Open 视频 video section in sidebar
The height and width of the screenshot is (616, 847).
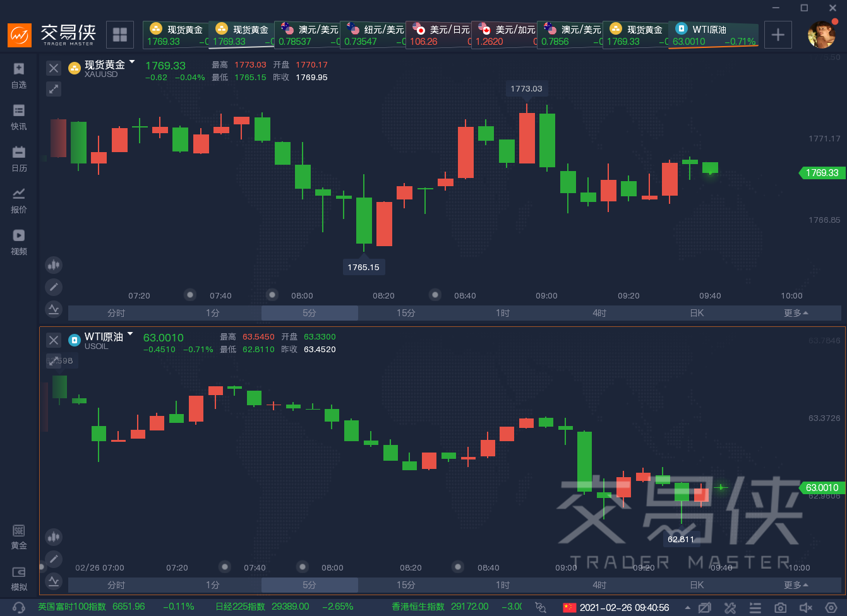(19, 242)
